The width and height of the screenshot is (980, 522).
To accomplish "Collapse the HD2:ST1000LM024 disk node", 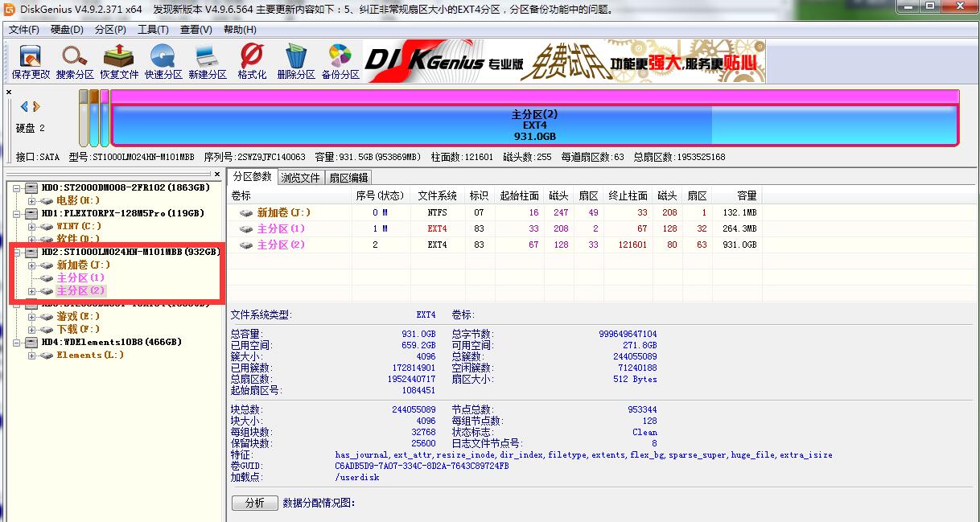I will click(16, 252).
